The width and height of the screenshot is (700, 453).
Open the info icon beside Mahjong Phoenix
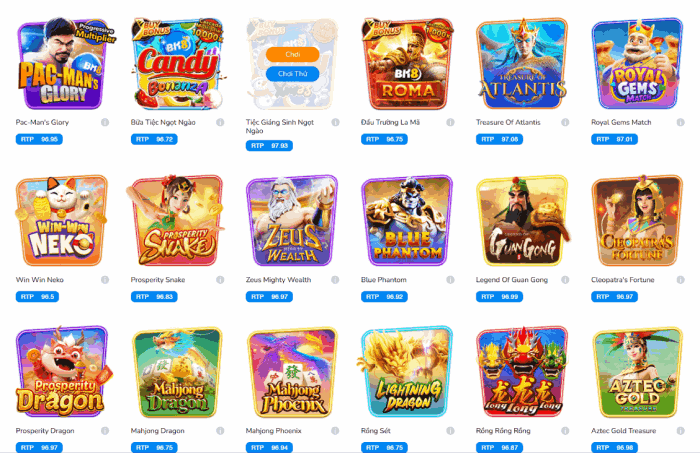pyautogui.click(x=335, y=431)
